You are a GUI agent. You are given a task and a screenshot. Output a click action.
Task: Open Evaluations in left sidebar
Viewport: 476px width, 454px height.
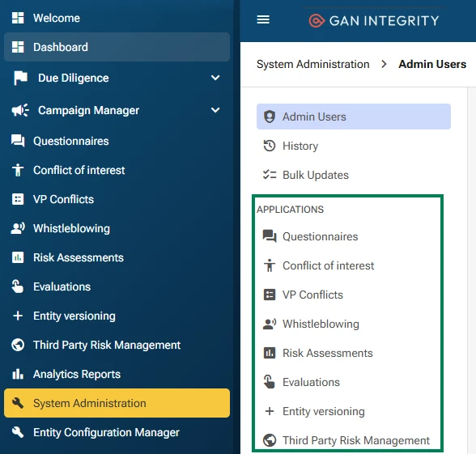pyautogui.click(x=117, y=286)
